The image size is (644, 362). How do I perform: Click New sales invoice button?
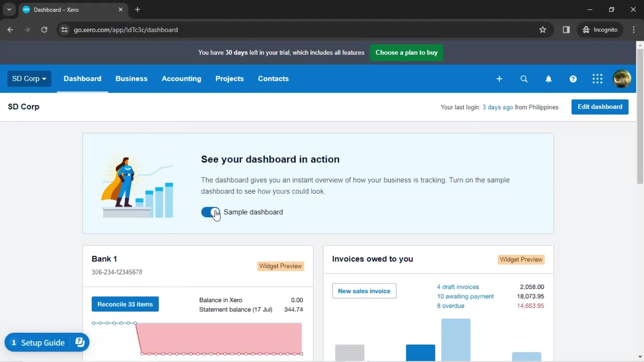(x=364, y=291)
